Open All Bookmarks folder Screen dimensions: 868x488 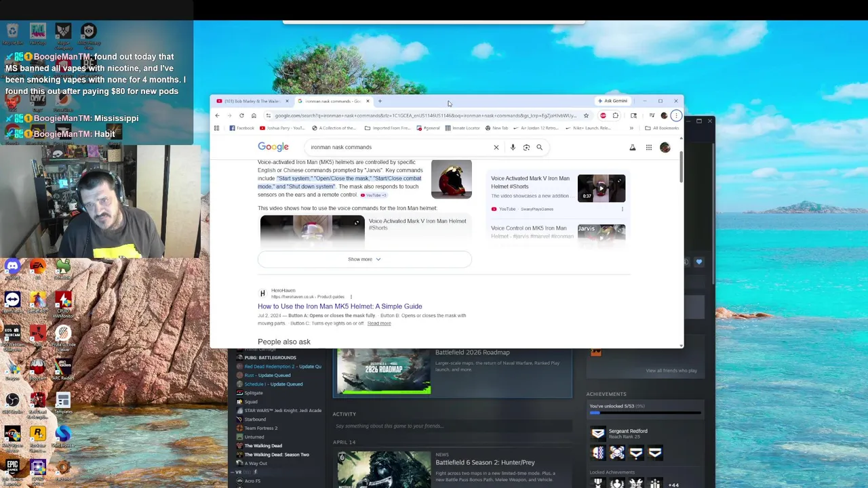tap(662, 128)
